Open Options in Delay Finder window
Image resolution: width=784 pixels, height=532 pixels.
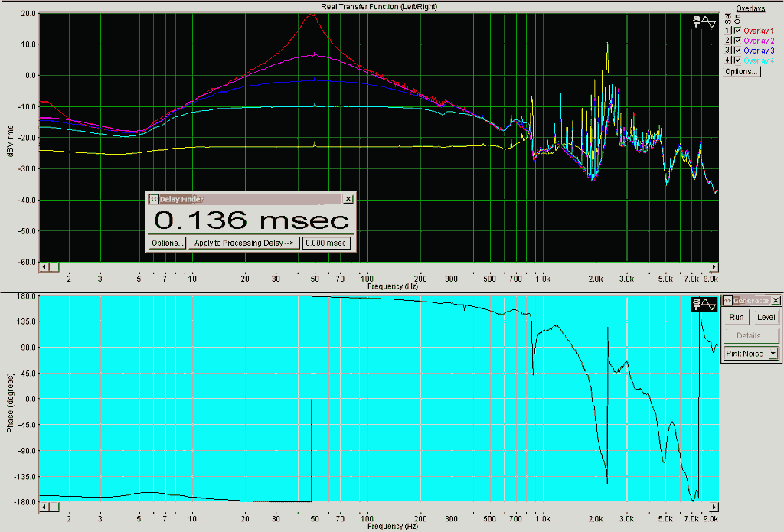click(x=167, y=243)
